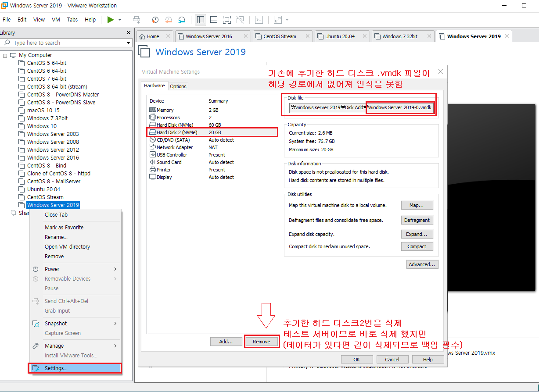This screenshot has width=539, height=392.
Task: Click the stretch guest toolbar icon
Action: 278,20
